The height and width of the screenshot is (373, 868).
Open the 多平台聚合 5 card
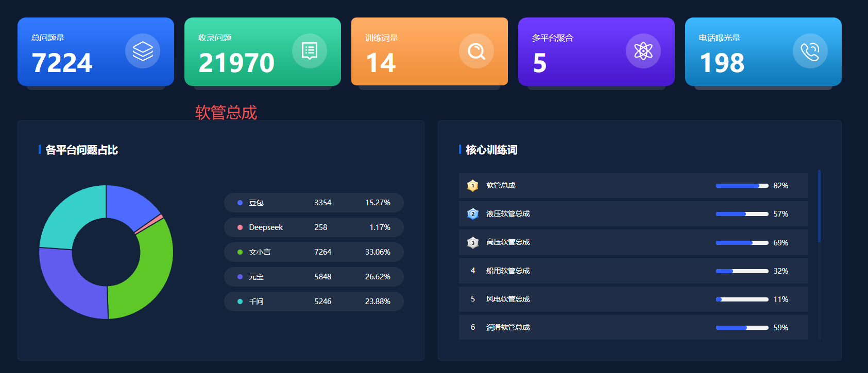[x=597, y=51]
